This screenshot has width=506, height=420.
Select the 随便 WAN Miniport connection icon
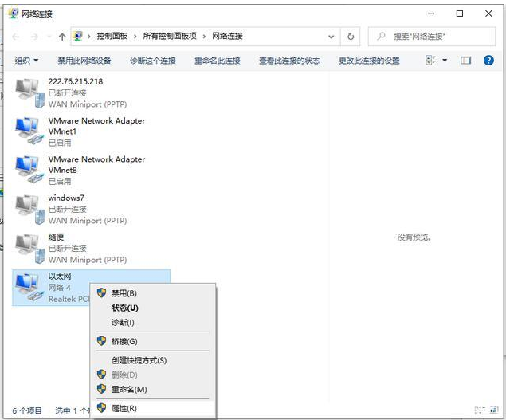click(x=28, y=248)
